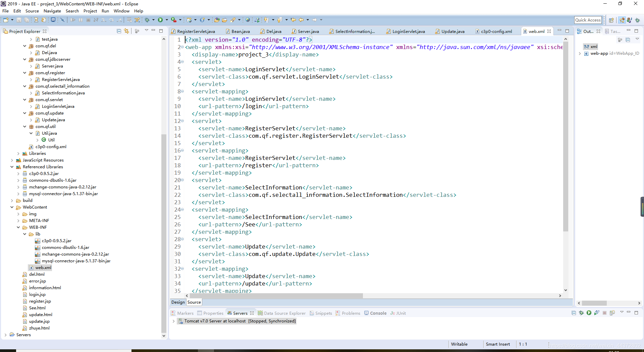
Task: Click the green Run button icon
Action: coord(160,20)
